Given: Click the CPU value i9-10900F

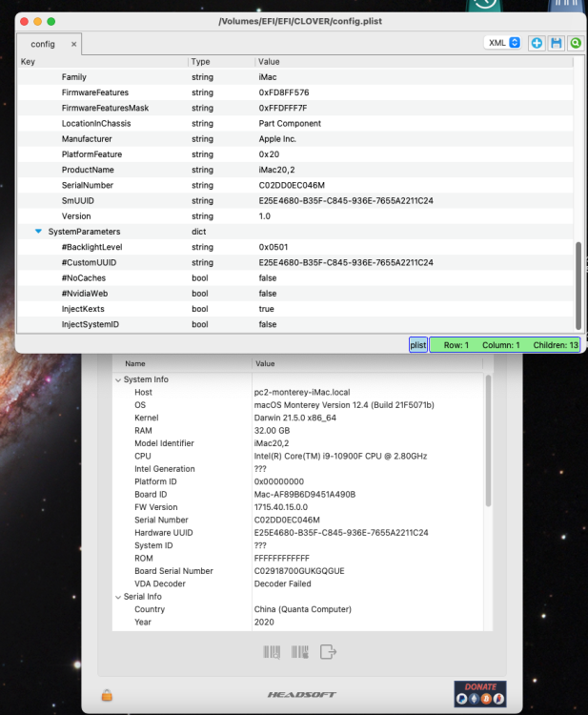Looking at the screenshot, I should (x=340, y=456).
